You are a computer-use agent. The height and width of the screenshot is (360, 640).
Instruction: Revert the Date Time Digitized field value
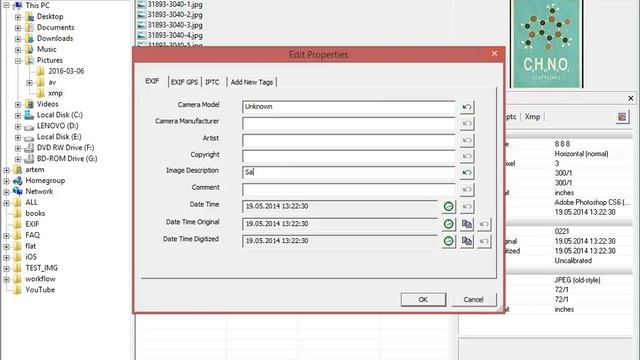[484, 241]
